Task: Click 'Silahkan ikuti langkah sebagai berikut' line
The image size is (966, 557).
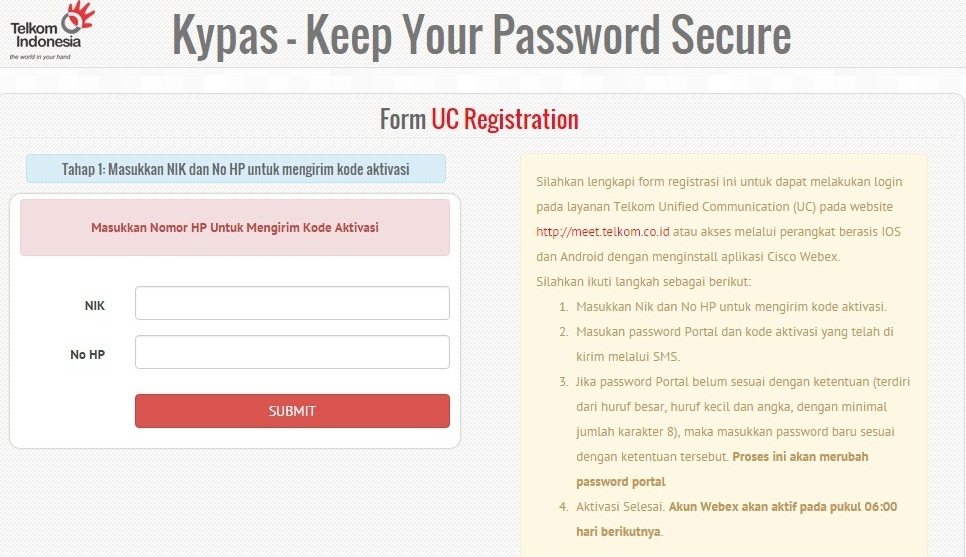Action: click(644, 282)
